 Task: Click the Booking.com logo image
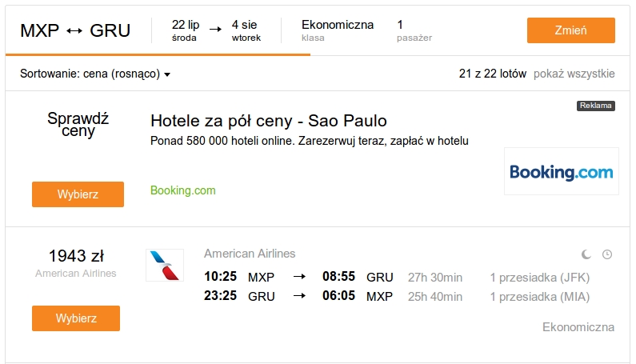click(x=562, y=172)
